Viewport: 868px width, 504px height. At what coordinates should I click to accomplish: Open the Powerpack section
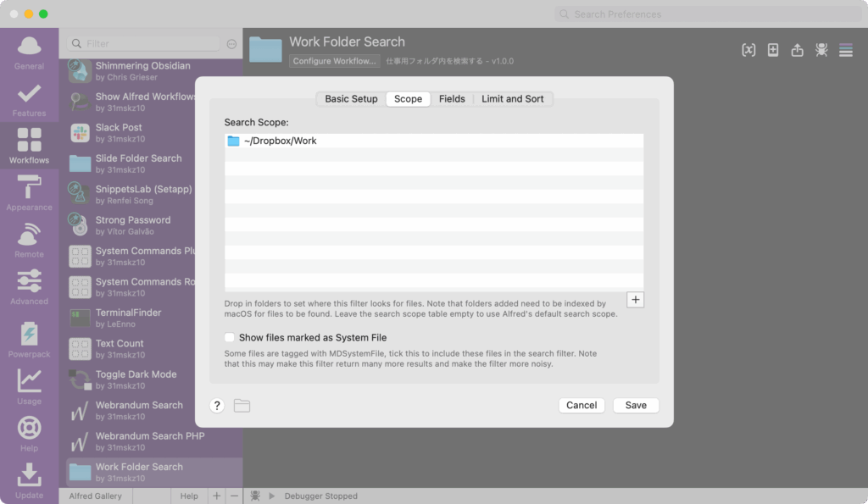click(x=29, y=339)
